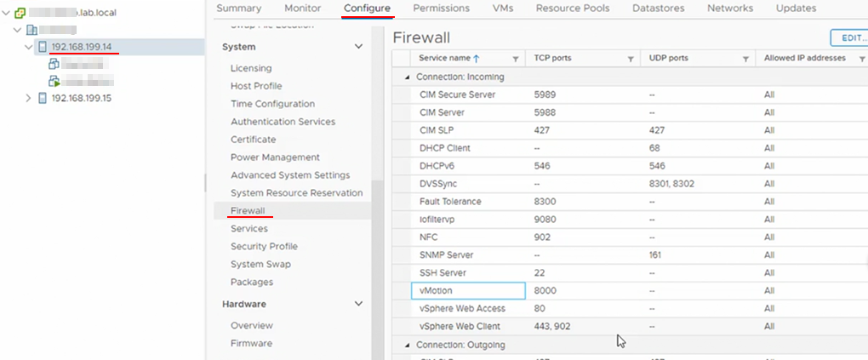Select the CIM Secure Server row
The height and width of the screenshot is (360, 868).
[630, 94]
